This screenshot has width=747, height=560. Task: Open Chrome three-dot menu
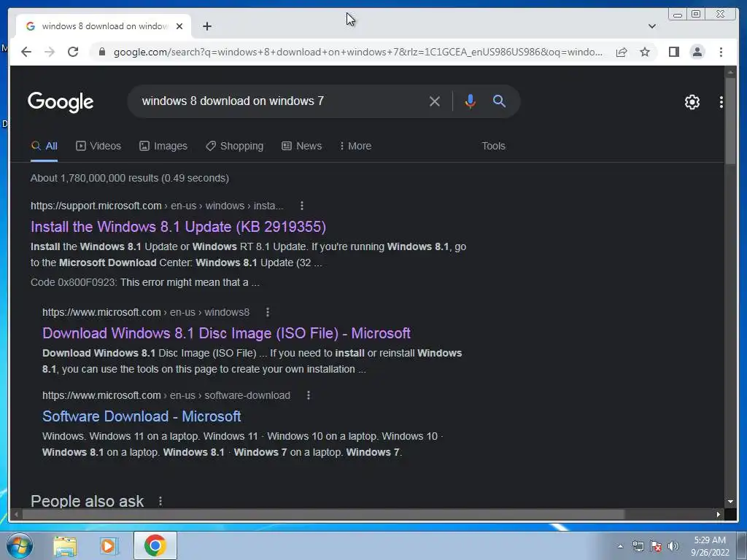[721, 52]
